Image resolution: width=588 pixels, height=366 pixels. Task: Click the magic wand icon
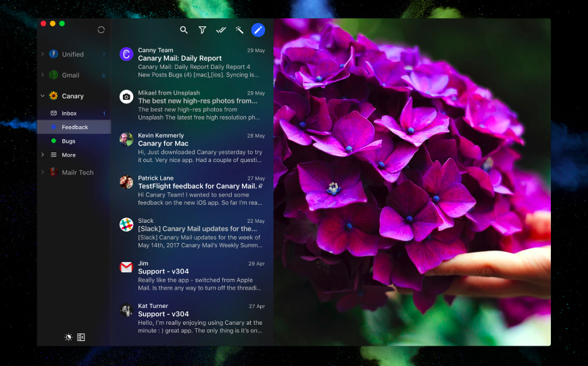239,30
